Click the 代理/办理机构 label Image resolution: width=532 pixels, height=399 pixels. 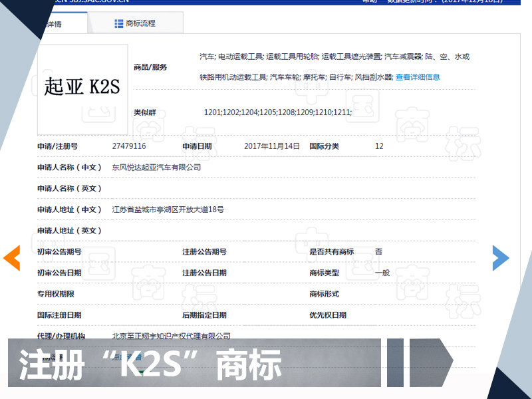(61, 336)
